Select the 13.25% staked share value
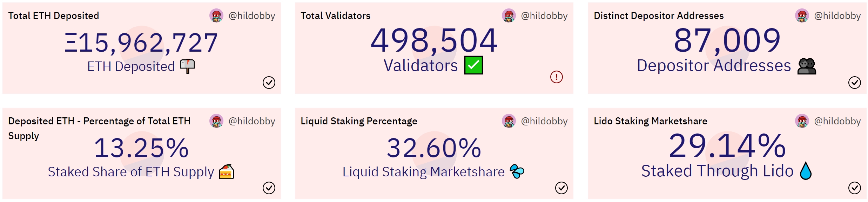This screenshot has height=202, width=868. click(141, 148)
